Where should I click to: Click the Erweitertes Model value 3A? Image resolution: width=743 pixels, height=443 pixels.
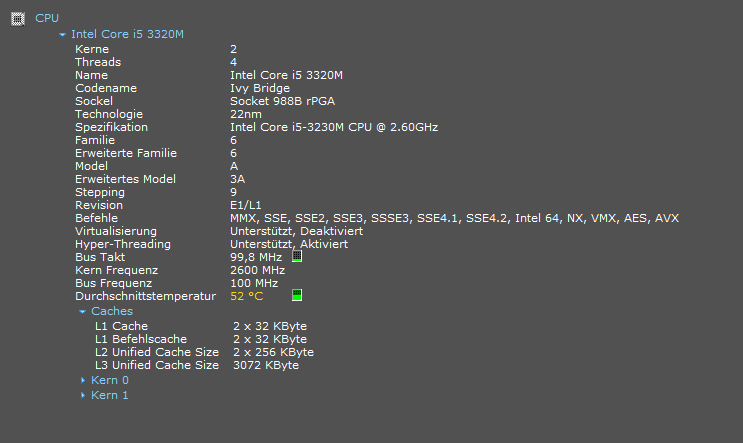pos(237,179)
